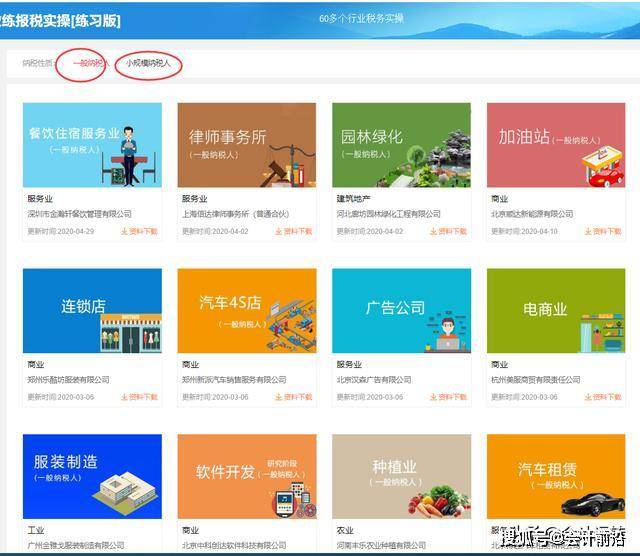Click company name 河北廊坊园林绿化工程有限公司

tap(389, 214)
